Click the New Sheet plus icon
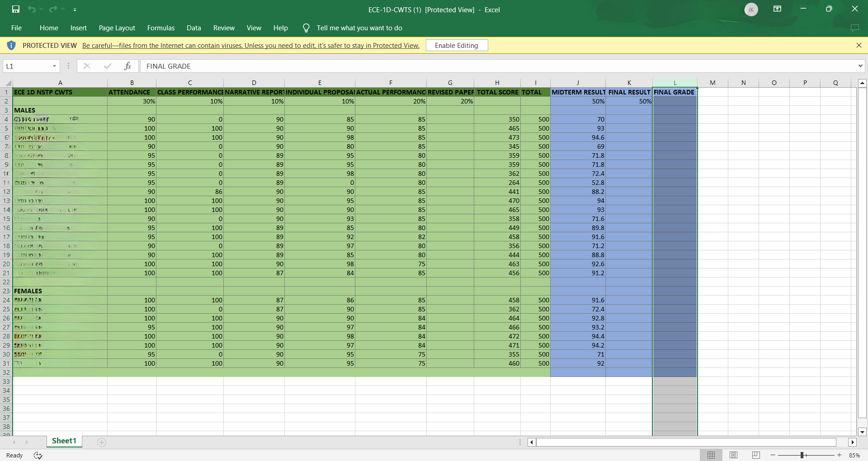 click(x=102, y=442)
